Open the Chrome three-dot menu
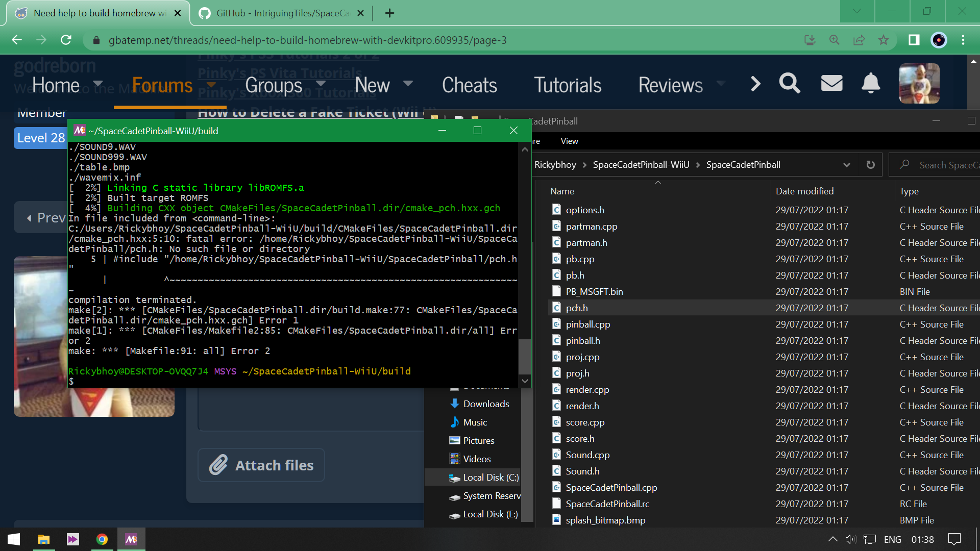Viewport: 980px width, 551px height. pyautogui.click(x=963, y=40)
